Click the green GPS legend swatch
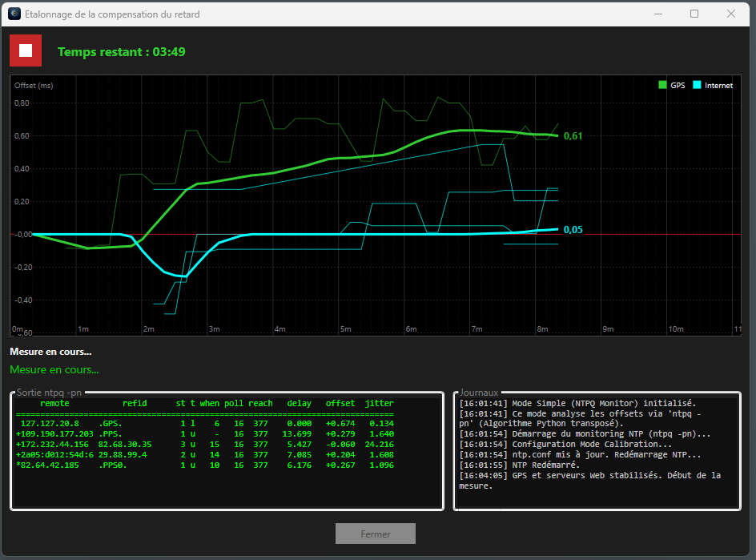Screen dimensions: 756x560 pos(662,85)
